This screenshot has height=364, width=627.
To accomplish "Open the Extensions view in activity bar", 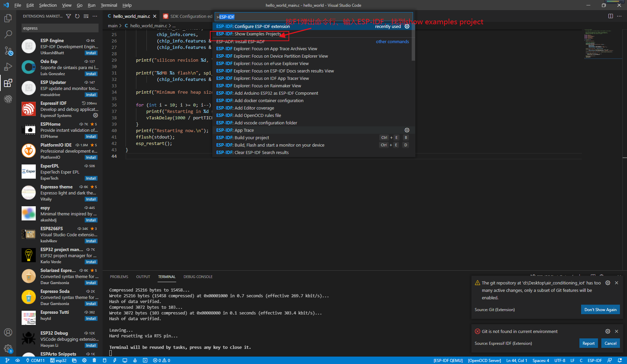I will tap(8, 83).
